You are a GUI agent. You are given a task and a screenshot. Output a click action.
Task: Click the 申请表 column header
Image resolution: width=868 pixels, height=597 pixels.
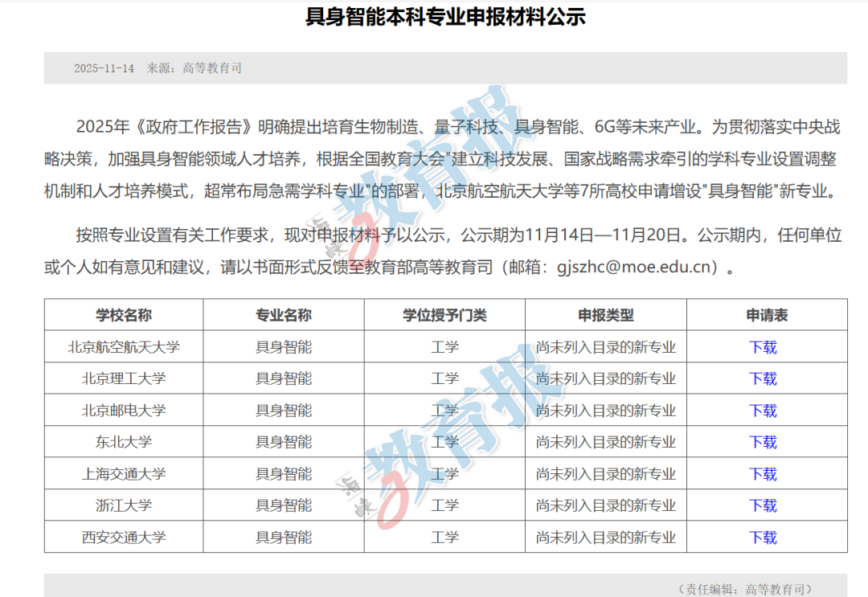point(767,315)
